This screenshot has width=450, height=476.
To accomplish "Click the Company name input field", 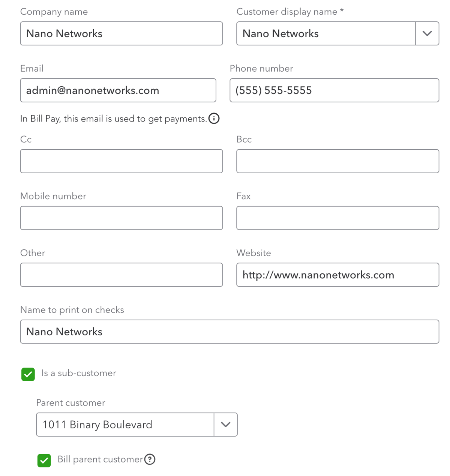I will tap(121, 33).
